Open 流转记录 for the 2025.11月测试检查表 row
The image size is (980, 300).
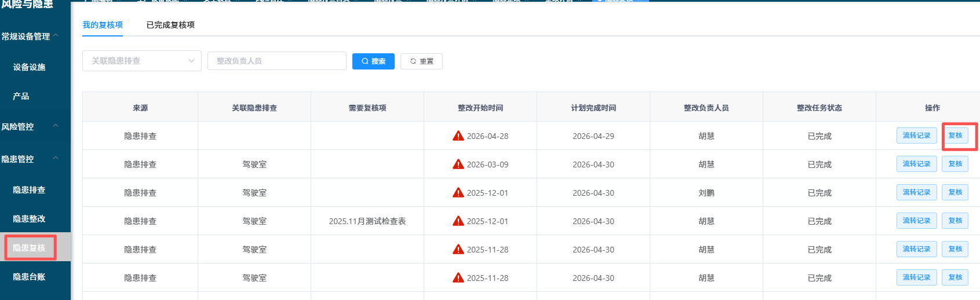click(x=916, y=221)
